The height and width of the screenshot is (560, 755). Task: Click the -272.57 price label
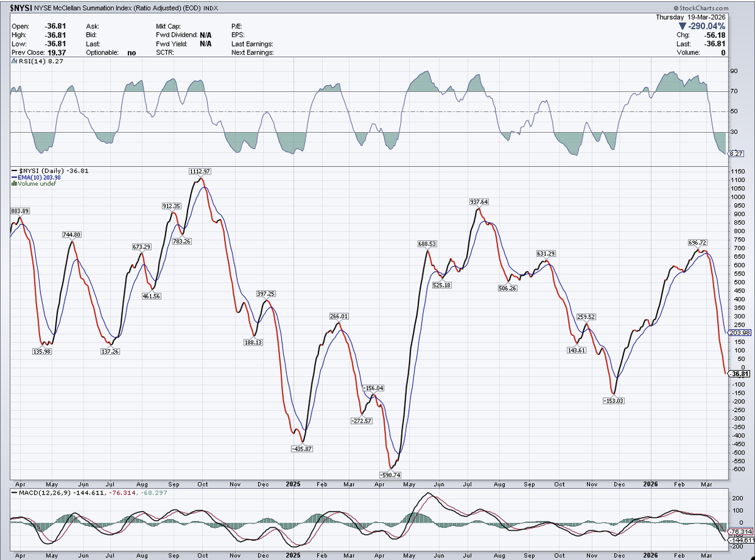click(362, 420)
